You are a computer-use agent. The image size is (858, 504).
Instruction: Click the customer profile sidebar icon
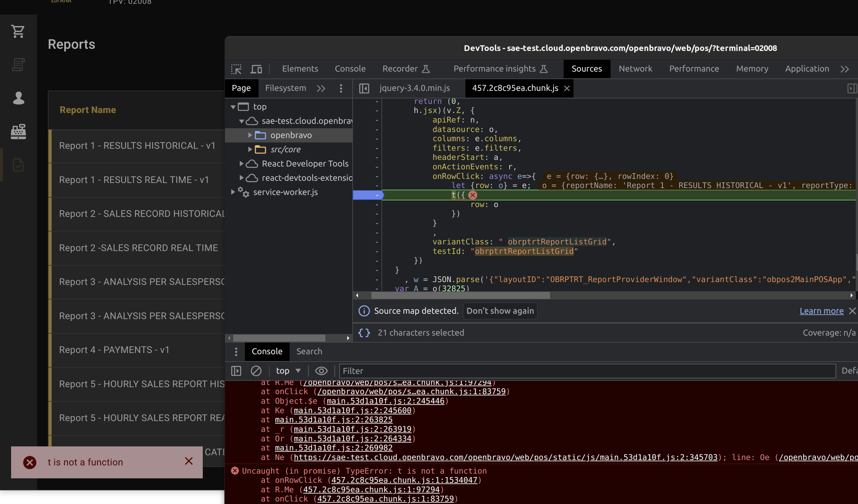tap(18, 98)
